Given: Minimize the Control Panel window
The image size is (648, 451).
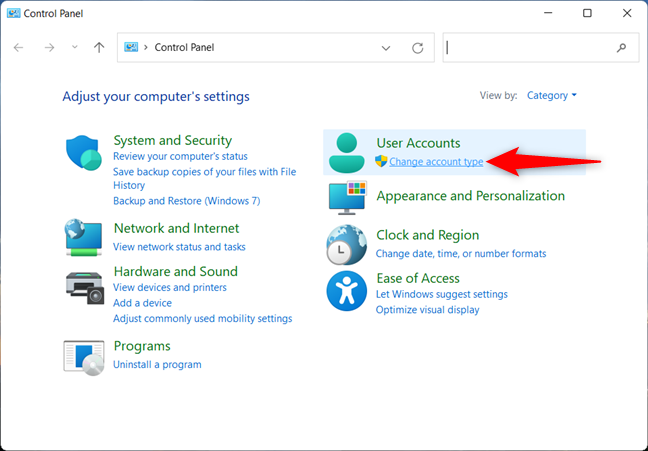Looking at the screenshot, I should pos(548,13).
